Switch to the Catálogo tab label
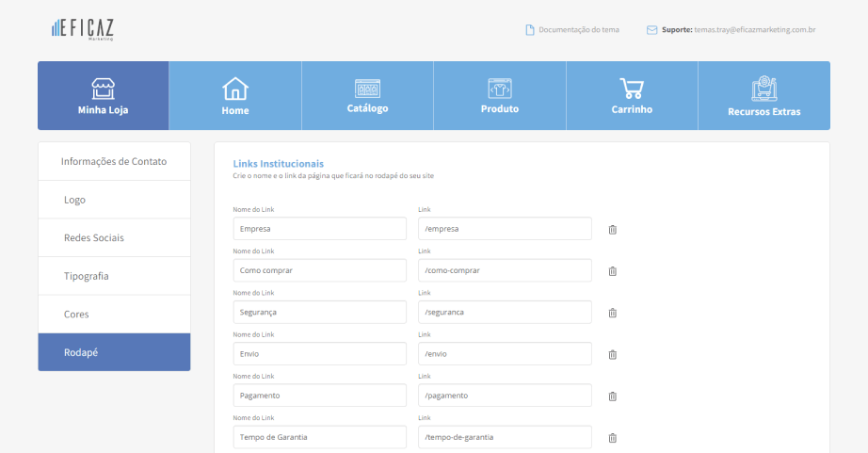 [367, 108]
